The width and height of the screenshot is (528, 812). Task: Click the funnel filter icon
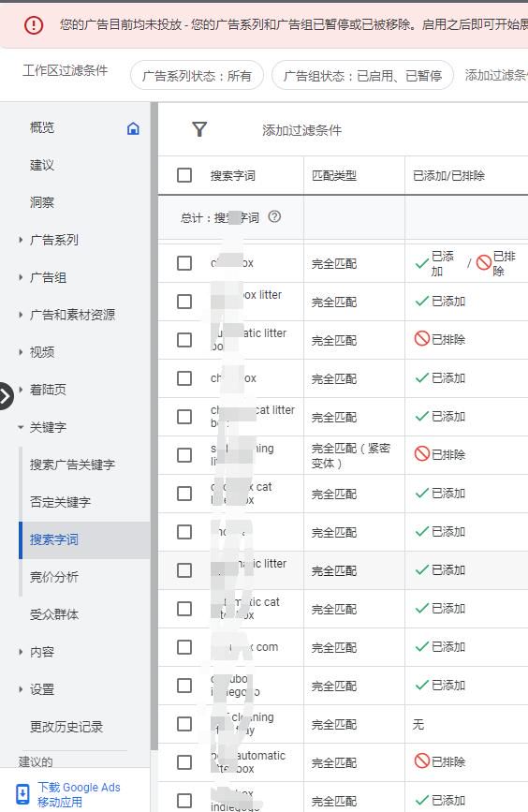click(199, 129)
